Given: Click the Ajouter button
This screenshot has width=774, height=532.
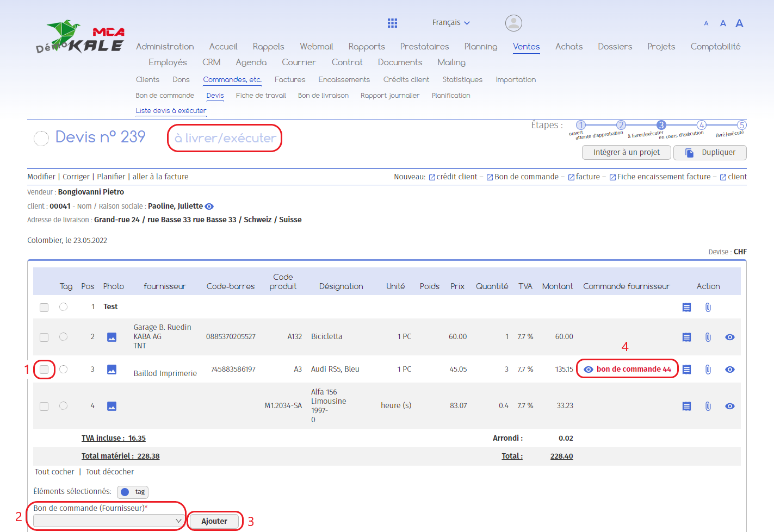Looking at the screenshot, I should [x=214, y=521].
